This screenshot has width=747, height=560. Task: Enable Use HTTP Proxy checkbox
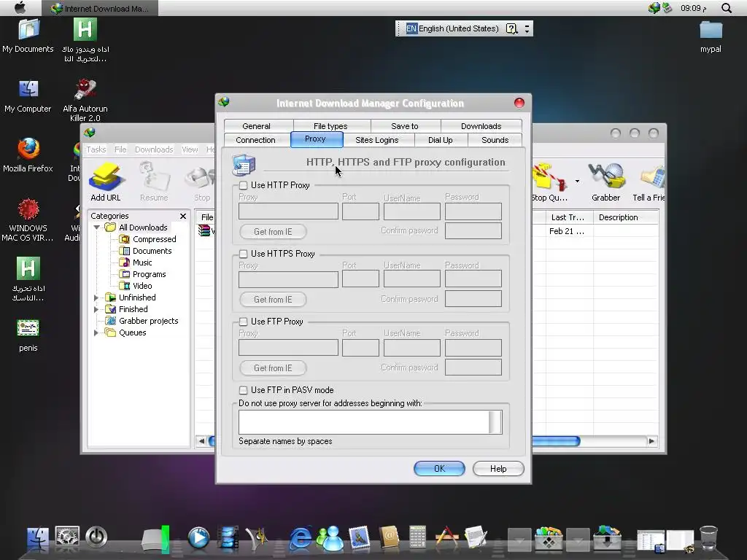tap(244, 185)
